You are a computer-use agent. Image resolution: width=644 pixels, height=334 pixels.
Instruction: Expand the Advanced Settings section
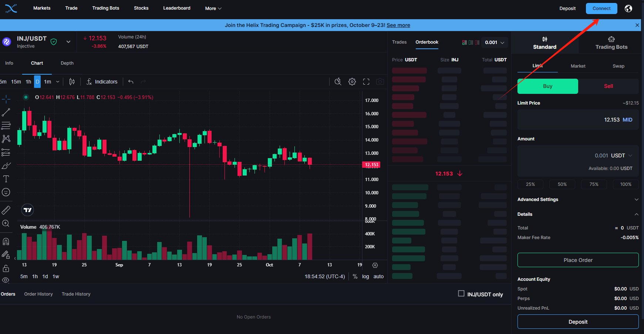pyautogui.click(x=578, y=200)
